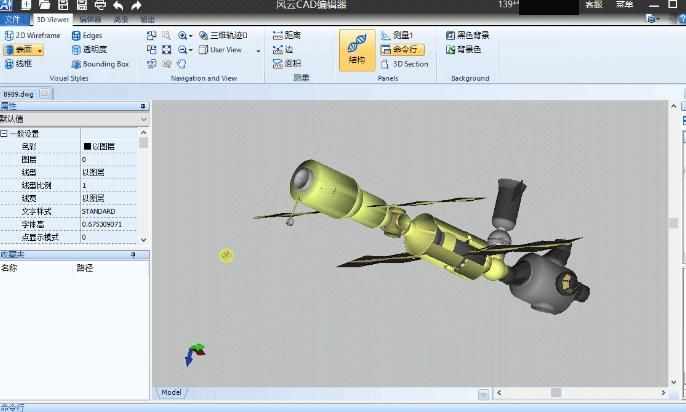Select the 线框 wireframe style
The image size is (686, 412).
click(18, 64)
